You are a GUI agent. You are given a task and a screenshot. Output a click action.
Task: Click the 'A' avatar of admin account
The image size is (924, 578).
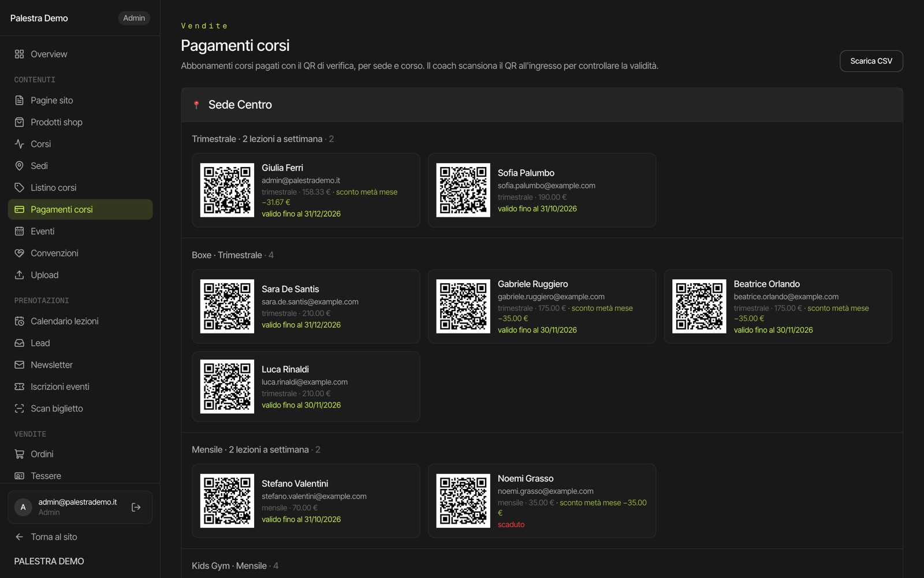[x=23, y=507]
